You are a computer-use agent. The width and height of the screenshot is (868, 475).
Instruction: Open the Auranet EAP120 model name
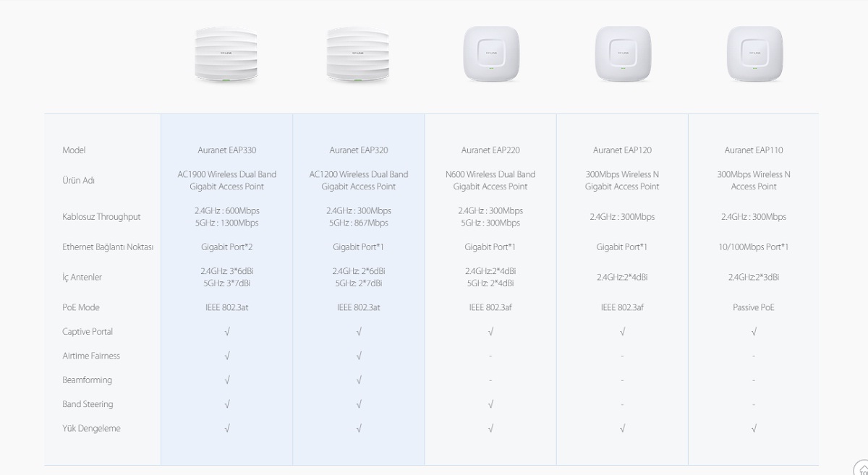click(x=622, y=150)
